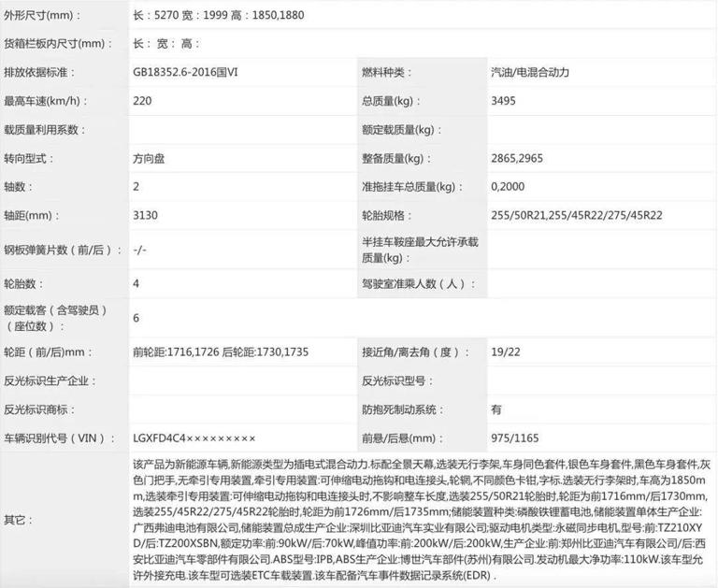Select the '半挂车鞍座最大允许承载质量(kg)：' label

click(420, 250)
